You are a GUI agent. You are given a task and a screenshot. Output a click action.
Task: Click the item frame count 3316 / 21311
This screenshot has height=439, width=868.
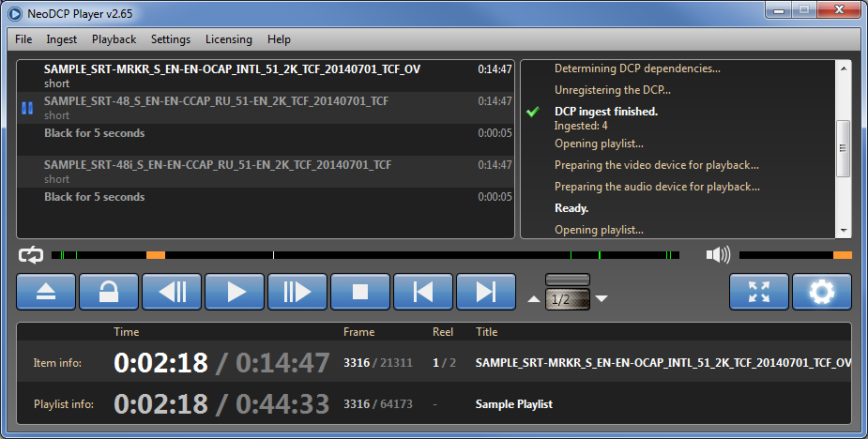tap(378, 363)
